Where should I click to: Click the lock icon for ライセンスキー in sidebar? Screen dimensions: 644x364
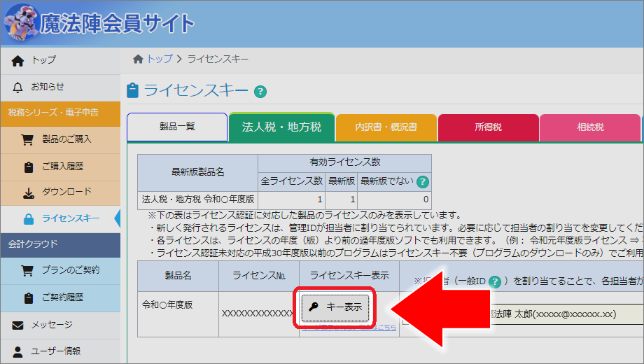28,219
